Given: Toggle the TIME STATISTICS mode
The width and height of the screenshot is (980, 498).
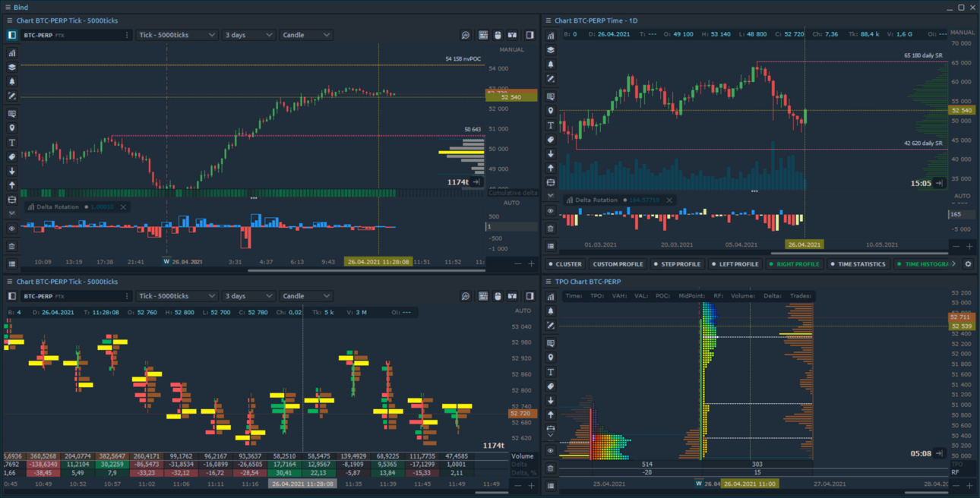Looking at the screenshot, I should point(858,264).
